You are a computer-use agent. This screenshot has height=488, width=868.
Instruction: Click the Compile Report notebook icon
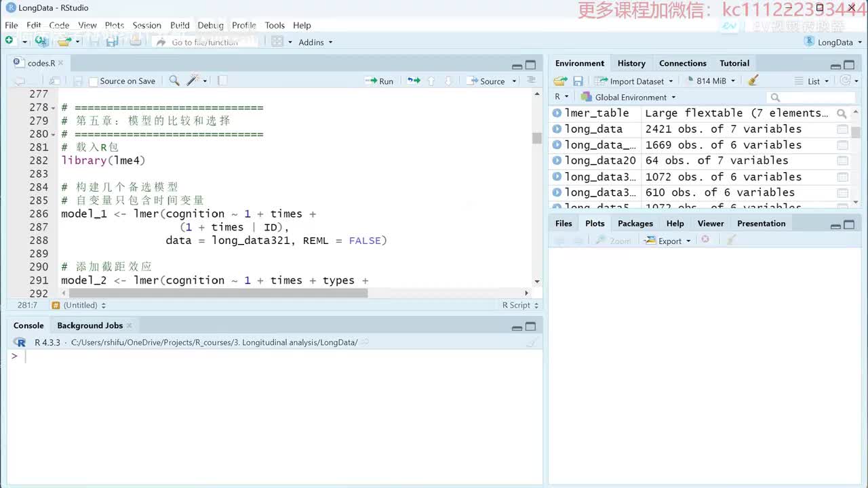[x=222, y=81]
